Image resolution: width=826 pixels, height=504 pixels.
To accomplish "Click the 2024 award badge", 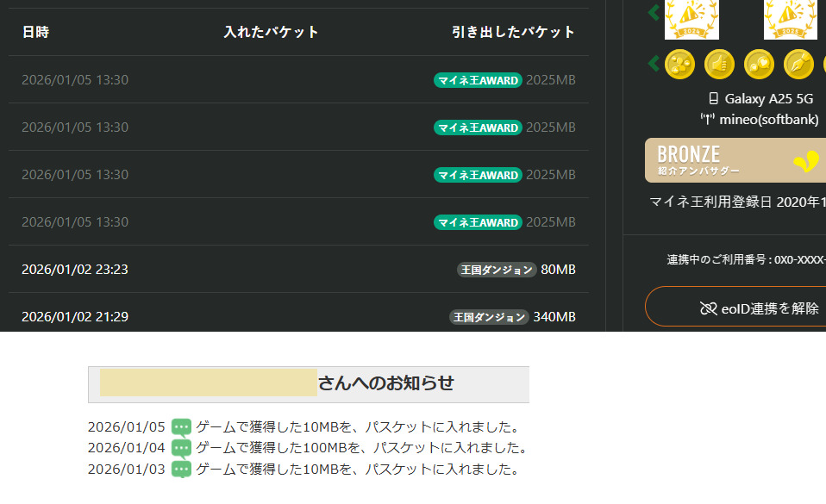I will coord(691,19).
